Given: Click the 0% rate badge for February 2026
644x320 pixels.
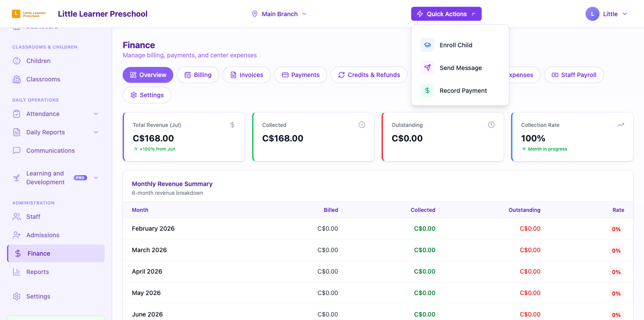Looking at the screenshot, I should [616, 229].
